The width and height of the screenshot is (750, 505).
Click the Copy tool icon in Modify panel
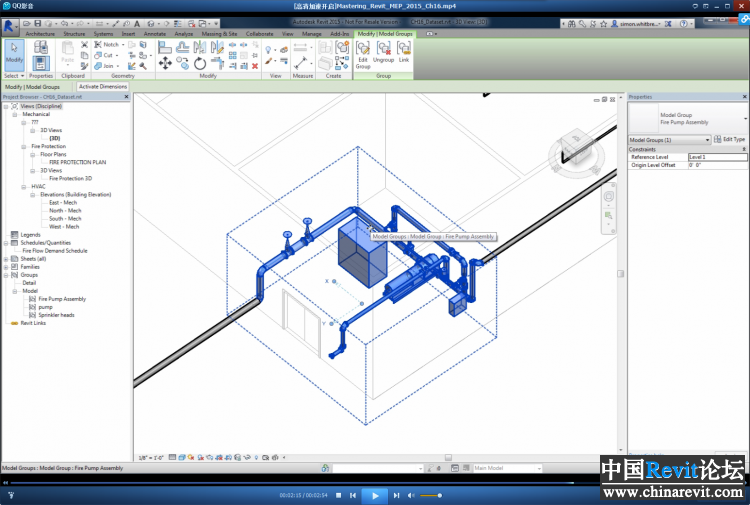(x=182, y=63)
